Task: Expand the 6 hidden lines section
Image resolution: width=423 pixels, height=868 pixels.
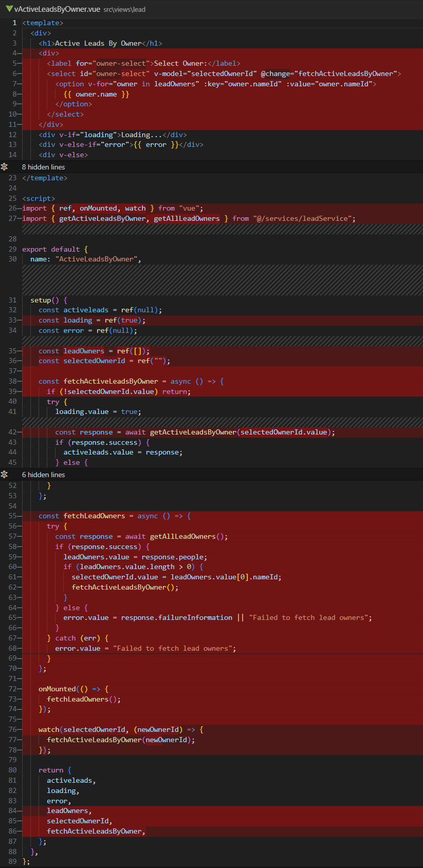Action: click(43, 475)
